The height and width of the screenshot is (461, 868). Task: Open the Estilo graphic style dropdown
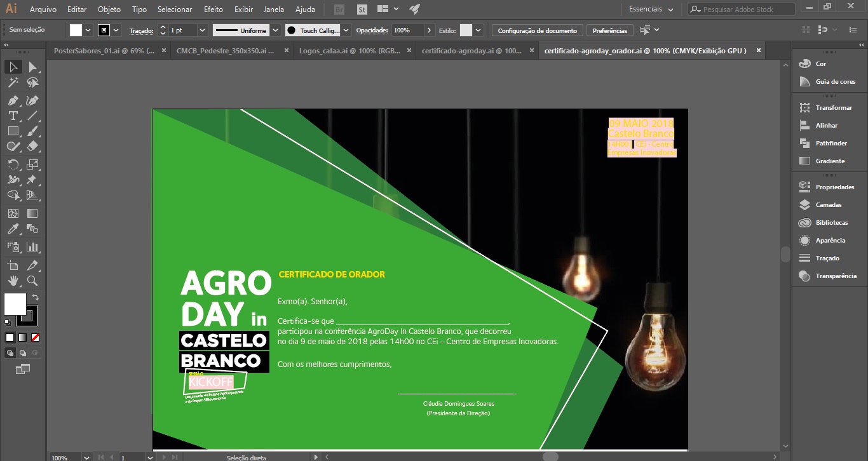(x=478, y=30)
